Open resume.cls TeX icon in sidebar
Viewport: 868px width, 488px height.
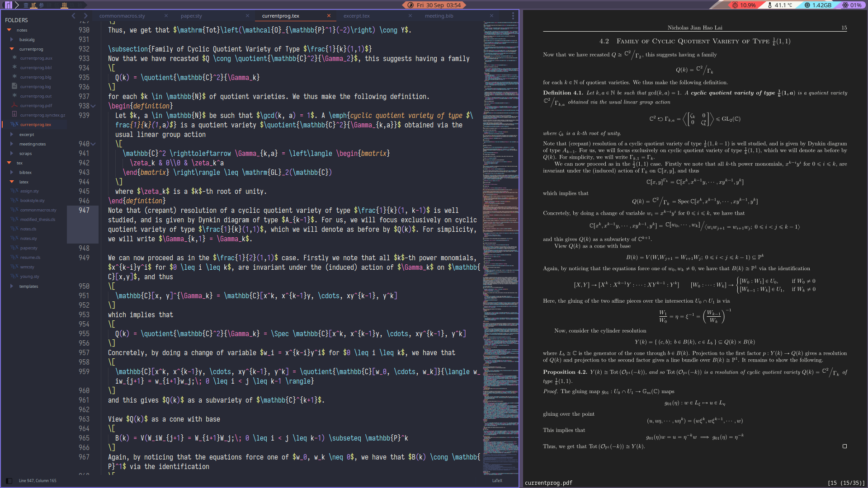[x=14, y=257]
